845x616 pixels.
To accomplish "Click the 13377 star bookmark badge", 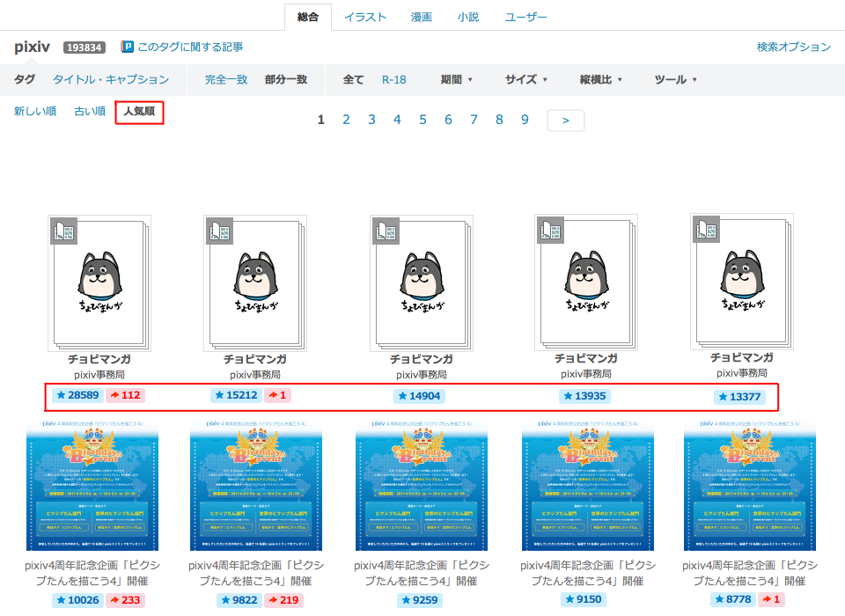I will (740, 397).
